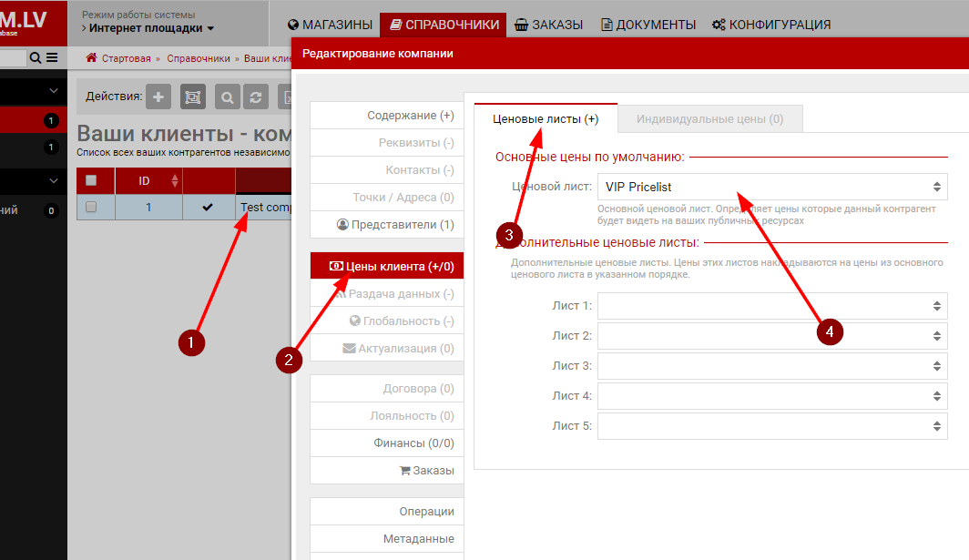Sort the table by ID column arrows
Screen dimensions: 969x560
(x=175, y=181)
